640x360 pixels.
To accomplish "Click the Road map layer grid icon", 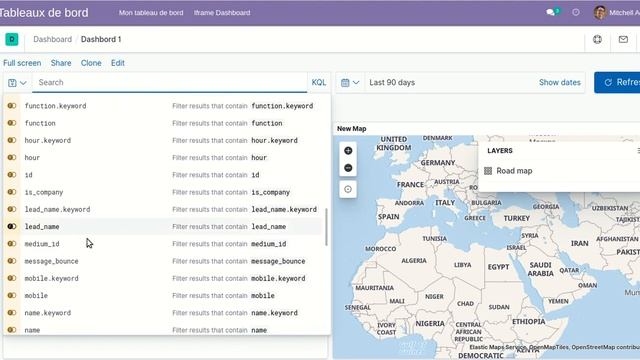I will click(488, 171).
